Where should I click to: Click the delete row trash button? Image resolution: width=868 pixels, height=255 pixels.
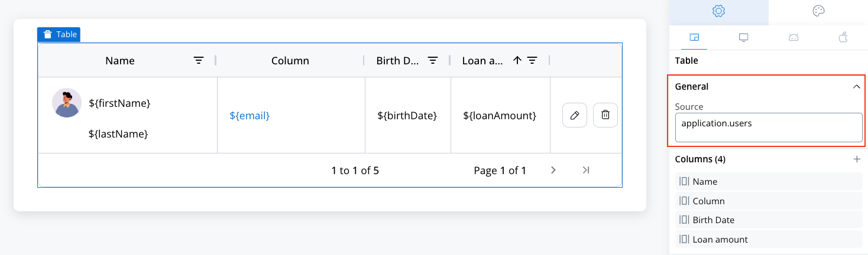605,115
